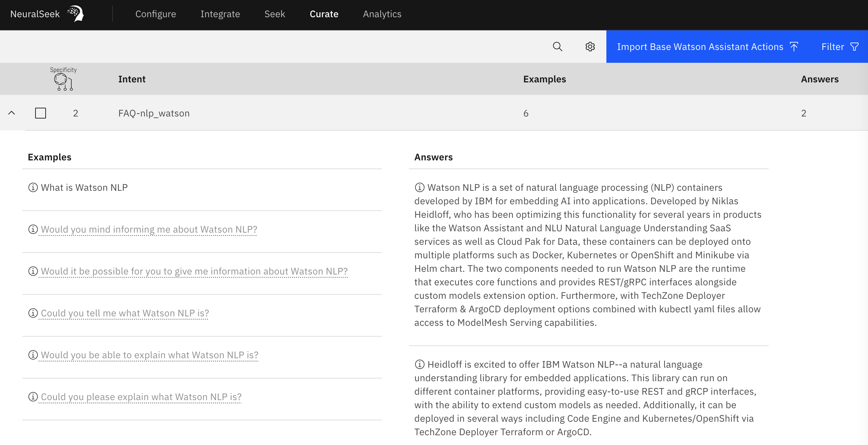Collapse the FAQ-nlp_watson intent row
This screenshot has height=445, width=868.
click(x=11, y=113)
